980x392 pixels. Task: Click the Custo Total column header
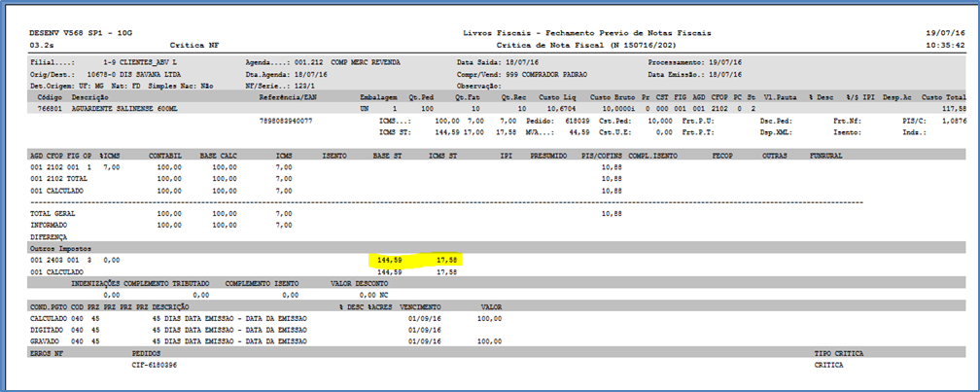(943, 98)
